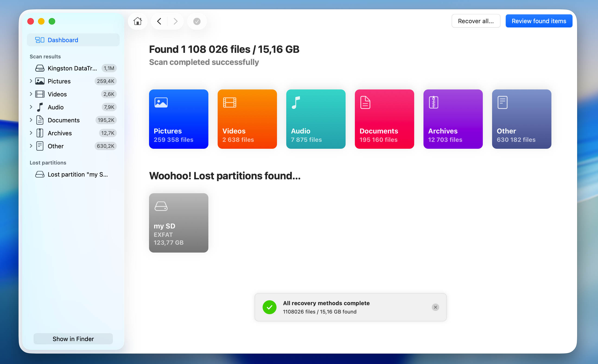Click Recover all... button

coord(476,21)
